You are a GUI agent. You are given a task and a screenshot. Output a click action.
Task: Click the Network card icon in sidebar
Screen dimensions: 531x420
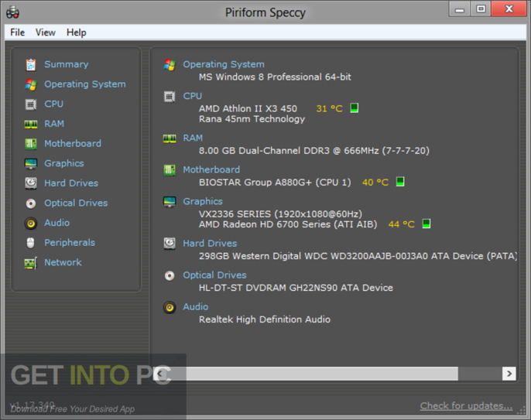tap(31, 263)
